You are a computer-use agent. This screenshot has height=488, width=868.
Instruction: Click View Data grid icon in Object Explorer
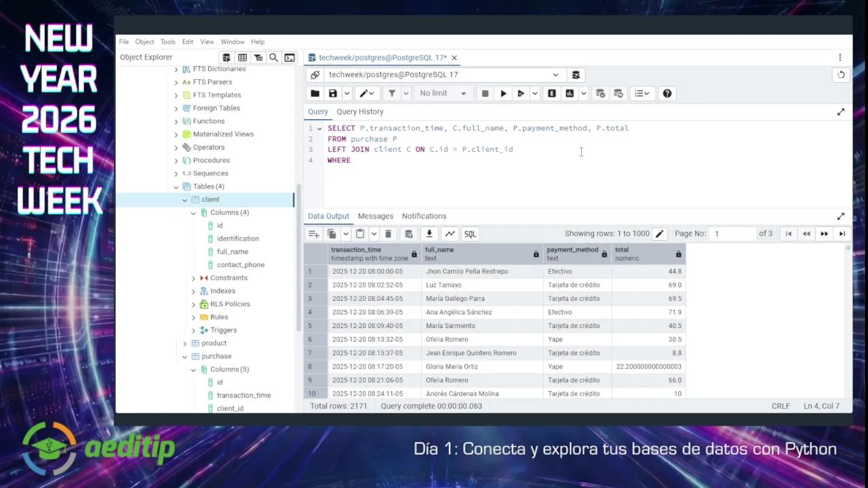point(242,58)
